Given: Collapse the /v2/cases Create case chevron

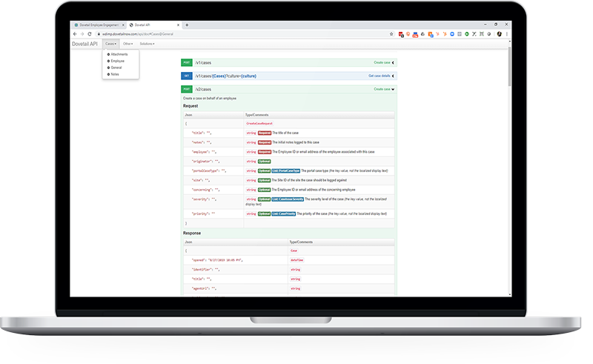Looking at the screenshot, I should (393, 89).
